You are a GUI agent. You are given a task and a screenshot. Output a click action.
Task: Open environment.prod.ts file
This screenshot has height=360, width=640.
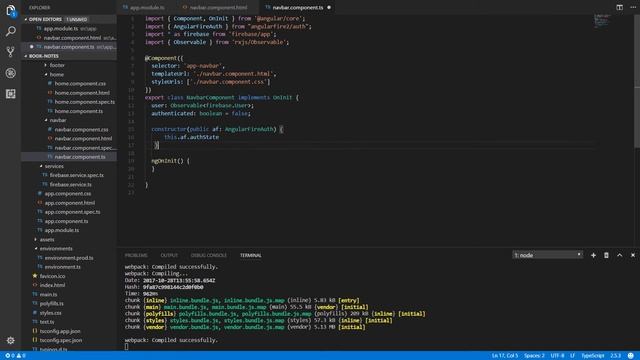coord(69,258)
